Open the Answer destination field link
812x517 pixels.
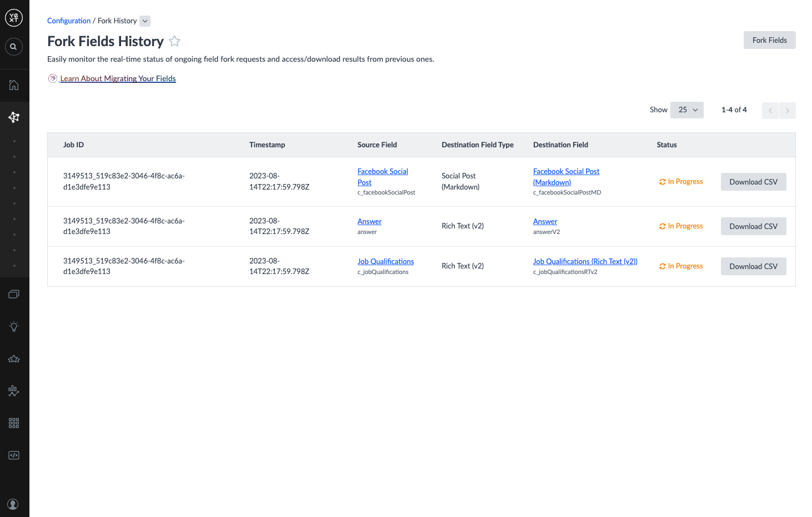pos(545,221)
